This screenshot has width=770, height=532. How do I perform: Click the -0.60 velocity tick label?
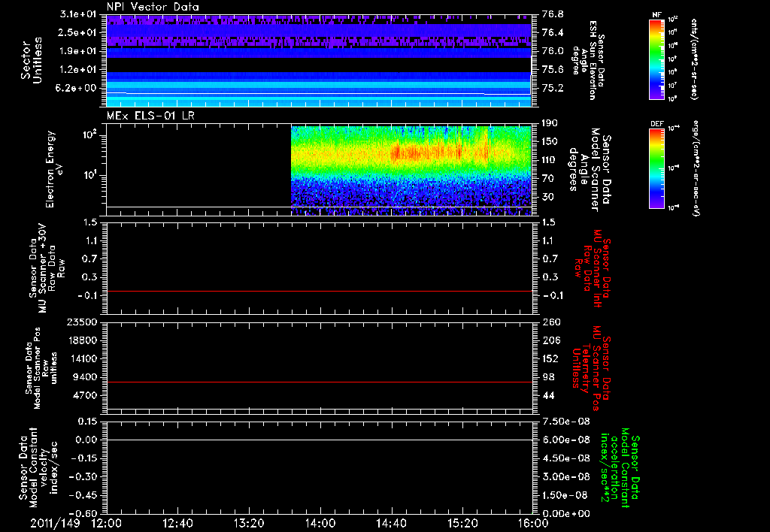[x=83, y=514]
